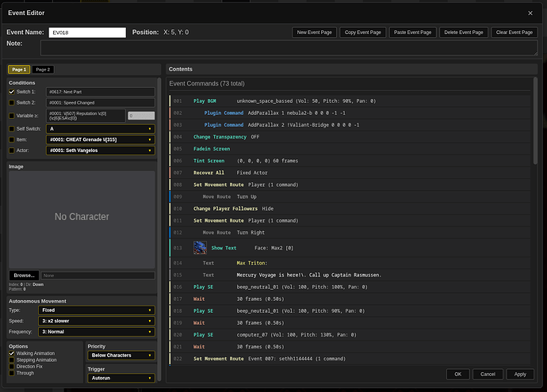547x392 pixels.
Task: Enable the Actor condition checkbox
Action: [12, 150]
